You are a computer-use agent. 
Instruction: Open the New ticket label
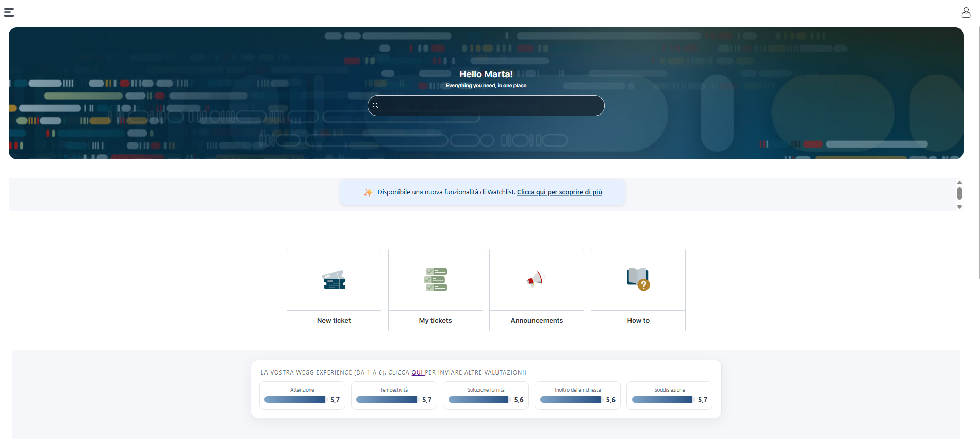click(334, 321)
